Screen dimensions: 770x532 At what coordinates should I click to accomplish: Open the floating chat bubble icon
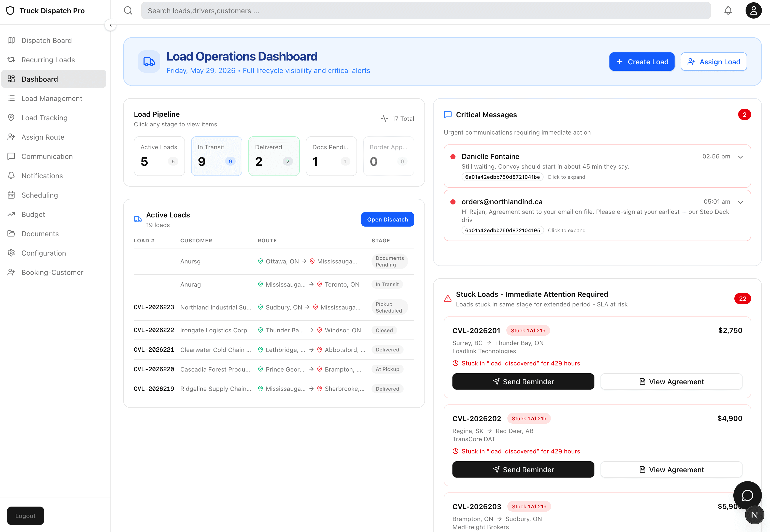pyautogui.click(x=747, y=495)
